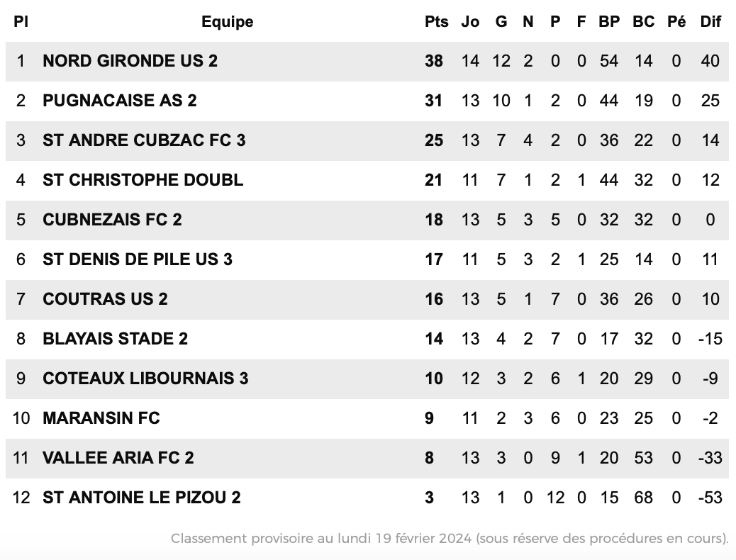Click the Equipe column header

point(227,21)
